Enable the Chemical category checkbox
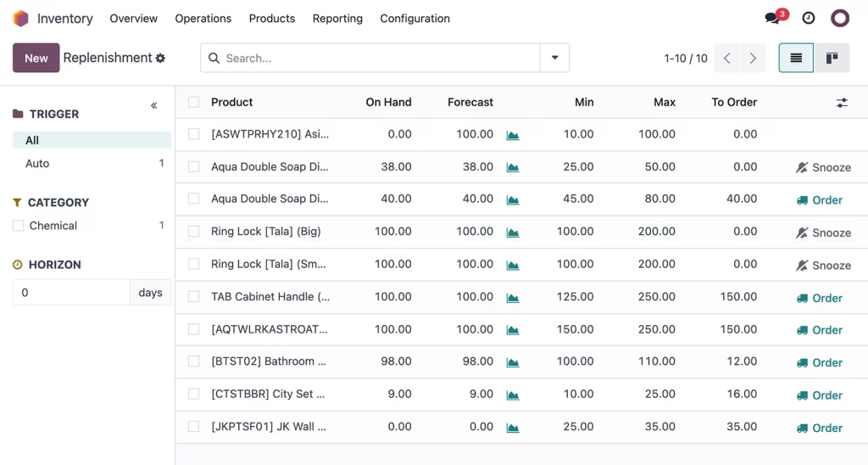Viewport: 868px width, 465px height. click(19, 226)
